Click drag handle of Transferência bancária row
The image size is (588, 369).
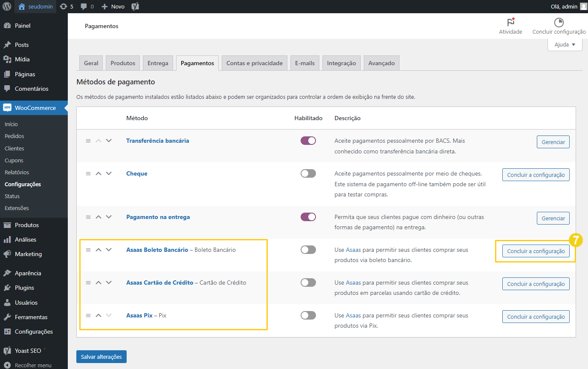coord(88,141)
